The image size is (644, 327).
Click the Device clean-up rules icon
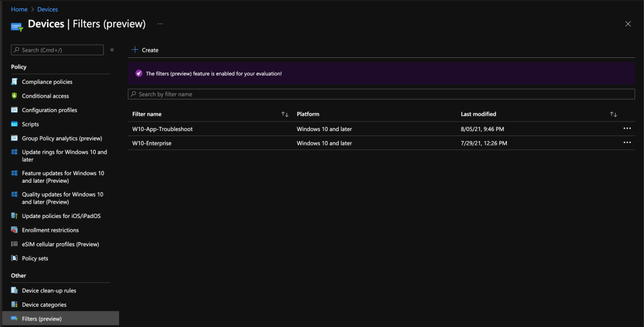click(14, 290)
